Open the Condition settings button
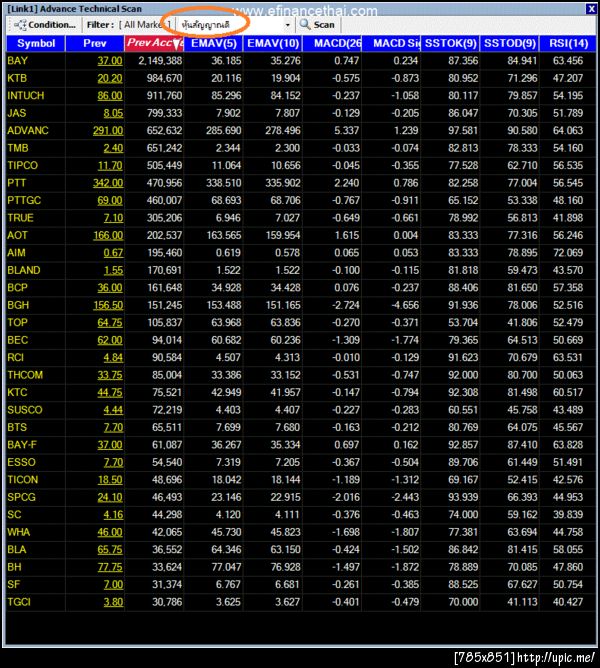 (45, 25)
